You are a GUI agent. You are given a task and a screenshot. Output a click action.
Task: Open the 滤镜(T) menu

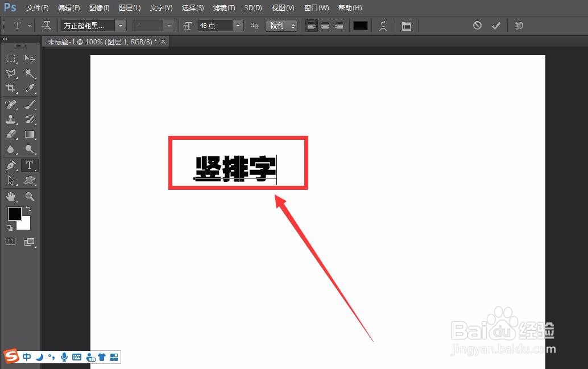(224, 8)
